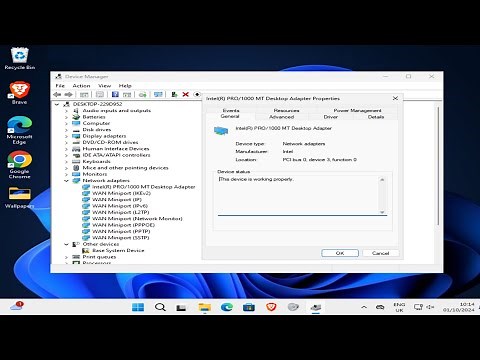Open the Windows Start button on taskbar

[x=138, y=307]
